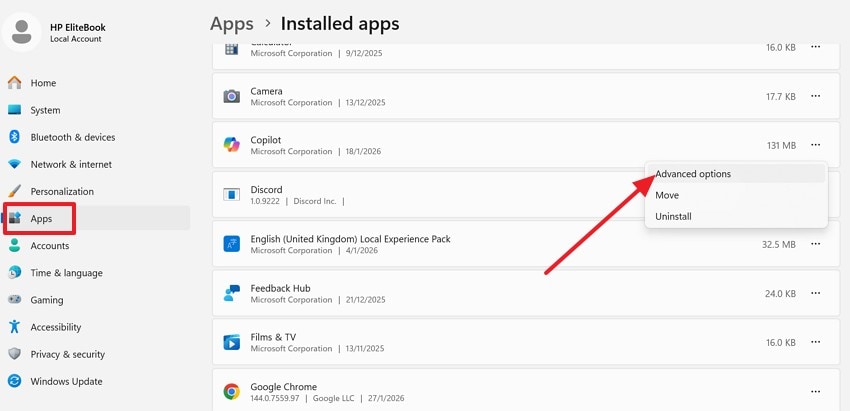Open Windows Update label in sidebar
Screen dimensions: 850x411
pos(66,381)
